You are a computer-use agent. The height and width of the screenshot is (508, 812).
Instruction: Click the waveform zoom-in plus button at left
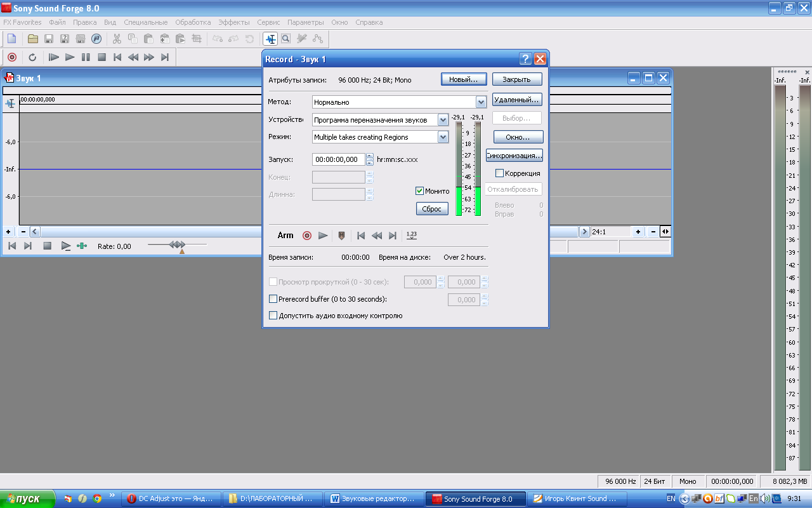point(8,232)
